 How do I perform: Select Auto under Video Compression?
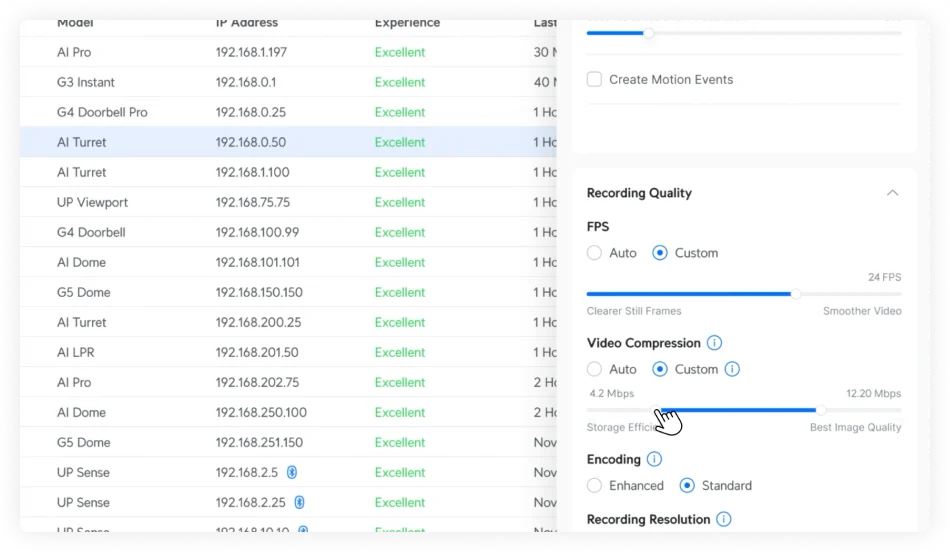pos(594,369)
